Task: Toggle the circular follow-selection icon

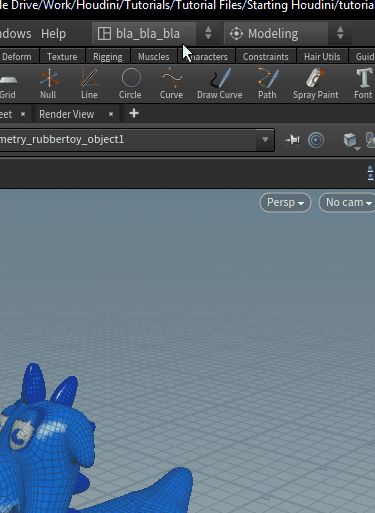Action: click(316, 140)
